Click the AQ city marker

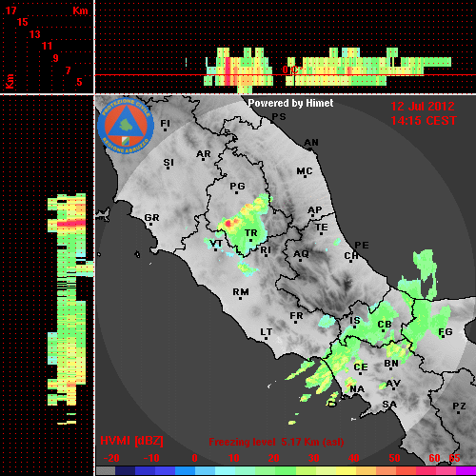click(300, 260)
